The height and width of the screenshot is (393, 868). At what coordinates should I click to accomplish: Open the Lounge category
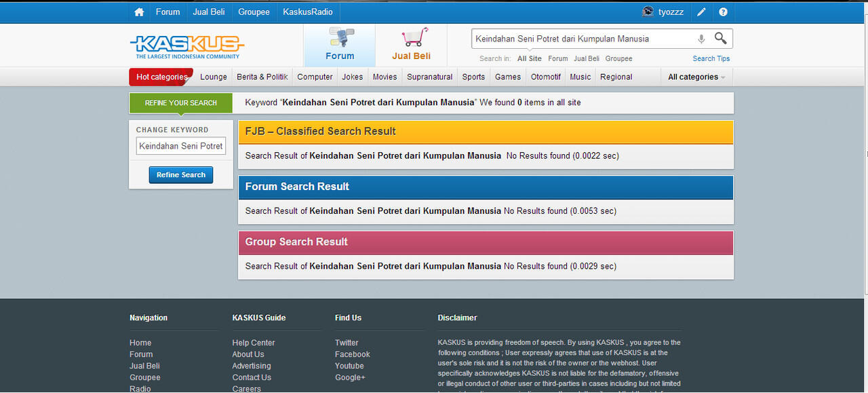[214, 77]
